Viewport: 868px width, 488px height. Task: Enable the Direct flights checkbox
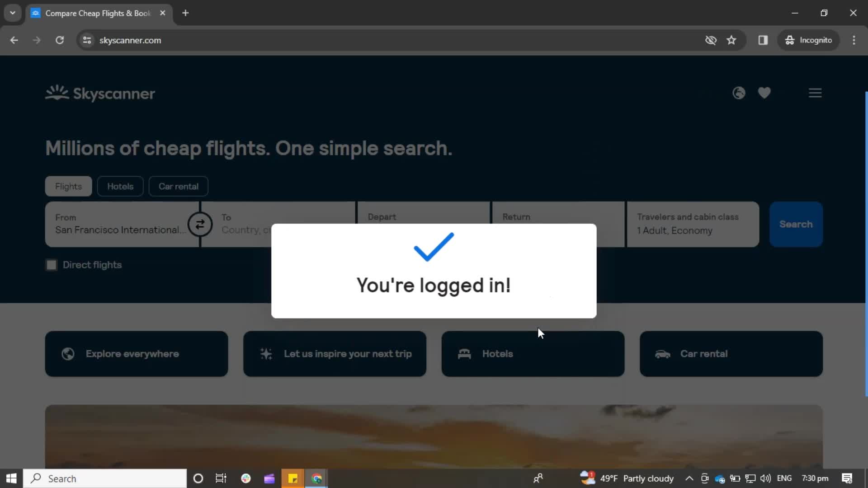pos(51,264)
